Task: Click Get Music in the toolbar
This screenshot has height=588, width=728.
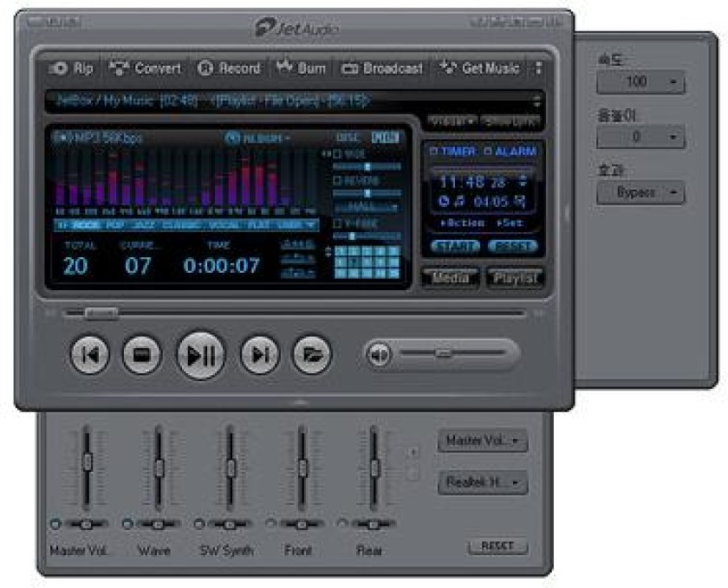Action: click(479, 68)
